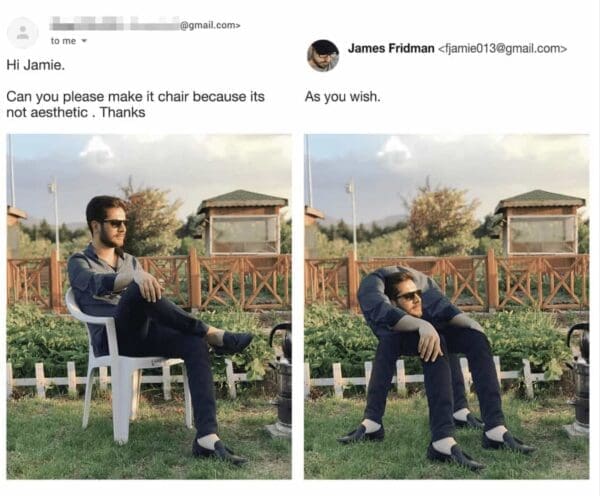
Task: Click the wooden gazebo in the right photo
Action: click(540, 223)
